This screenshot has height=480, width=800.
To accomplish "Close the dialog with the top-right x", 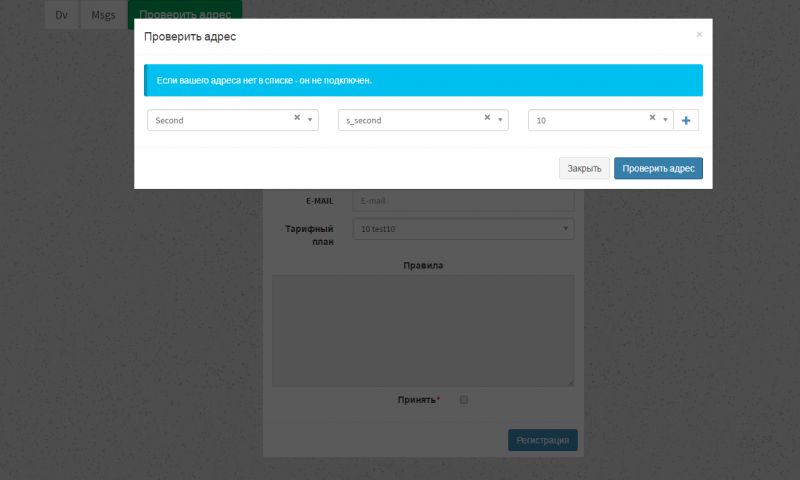I will coord(699,35).
